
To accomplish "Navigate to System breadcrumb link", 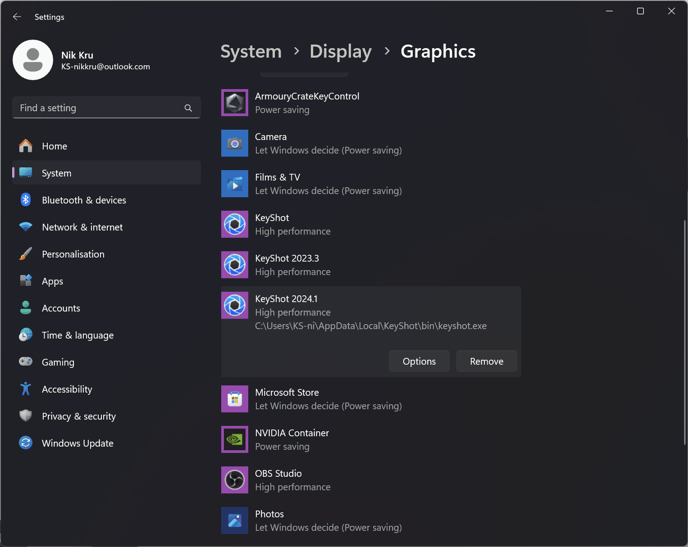I will pyautogui.click(x=251, y=52).
